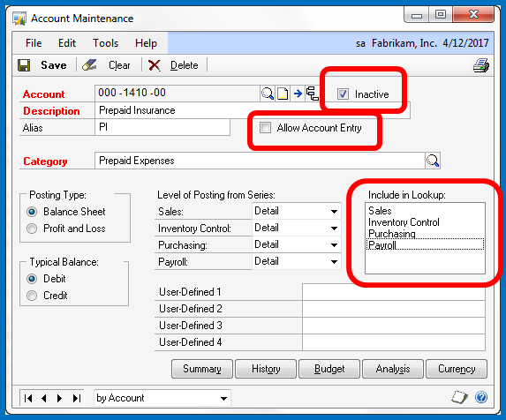Click the User-Defined 1 input field

[393, 292]
